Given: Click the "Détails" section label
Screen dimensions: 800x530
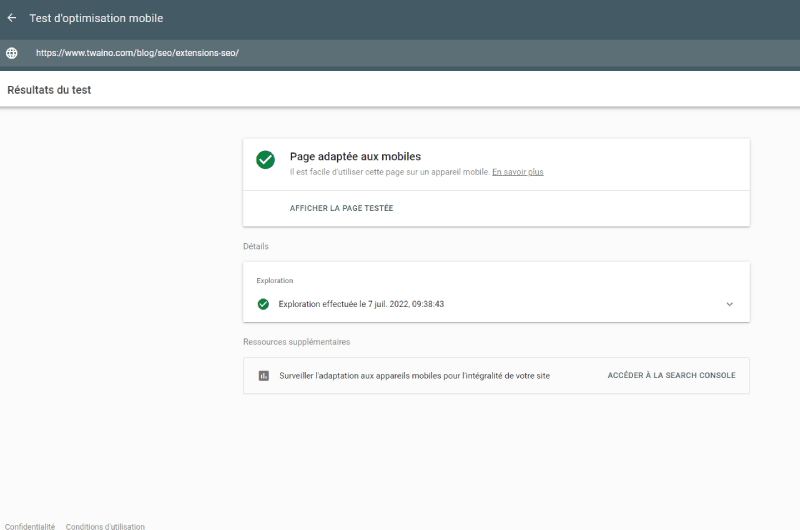Looking at the screenshot, I should pos(256,246).
